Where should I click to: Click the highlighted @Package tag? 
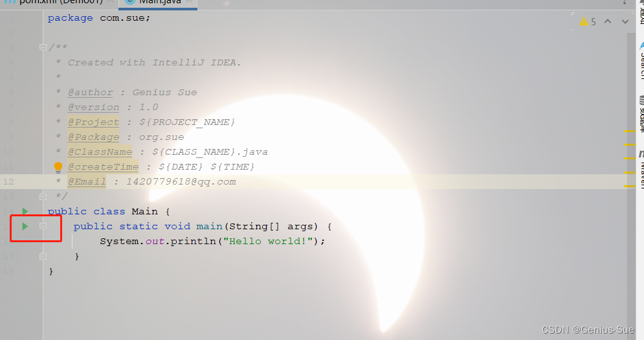point(94,137)
